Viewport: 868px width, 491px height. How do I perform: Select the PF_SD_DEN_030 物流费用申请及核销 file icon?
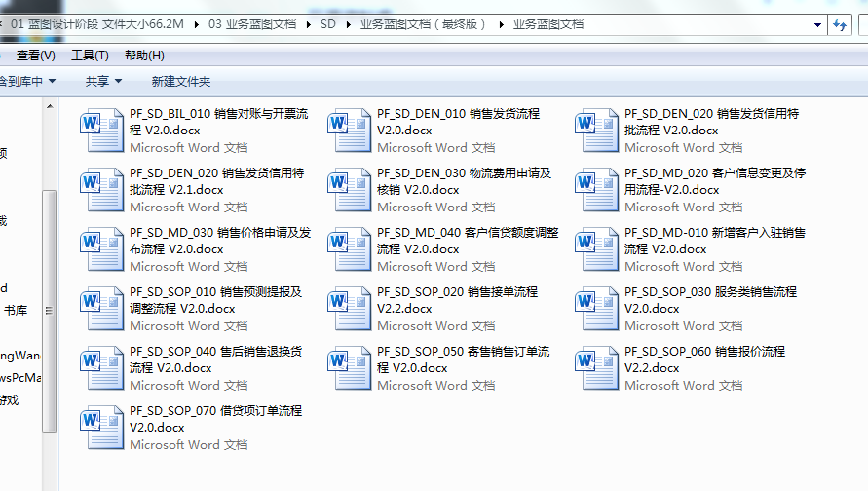[350, 190]
